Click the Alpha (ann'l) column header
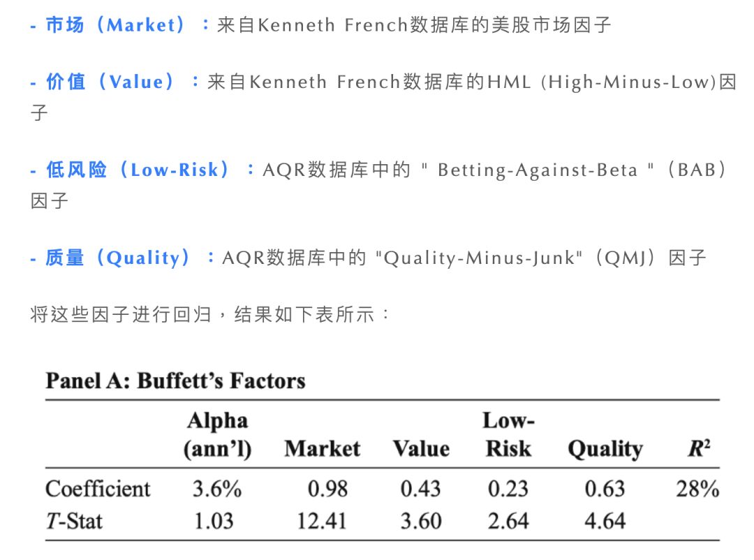 pyautogui.click(x=217, y=435)
